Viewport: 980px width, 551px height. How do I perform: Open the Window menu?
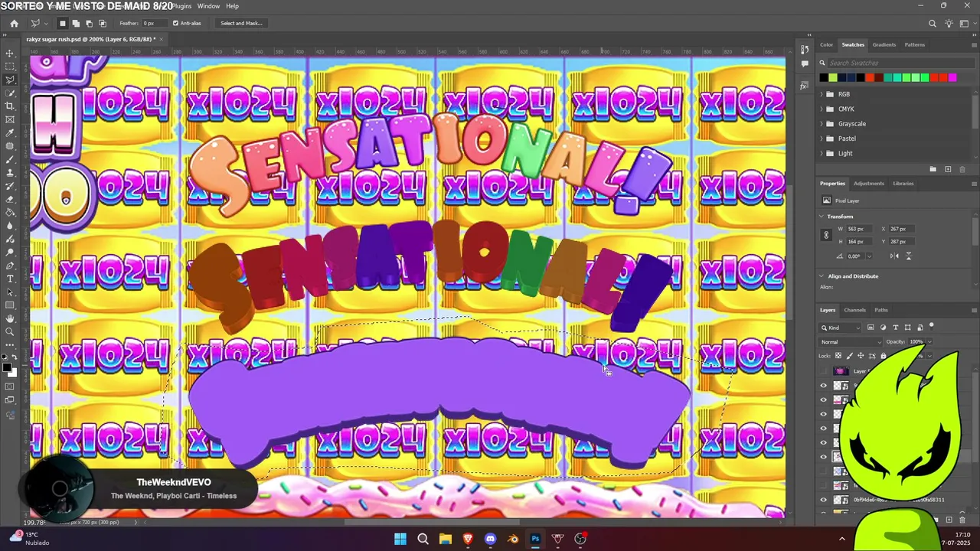(x=208, y=6)
